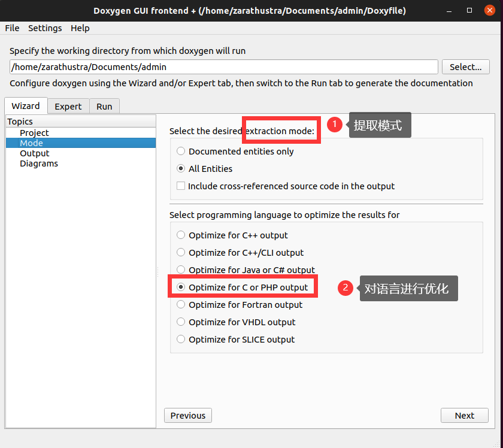Open the Help menu
503x448 pixels.
point(80,28)
